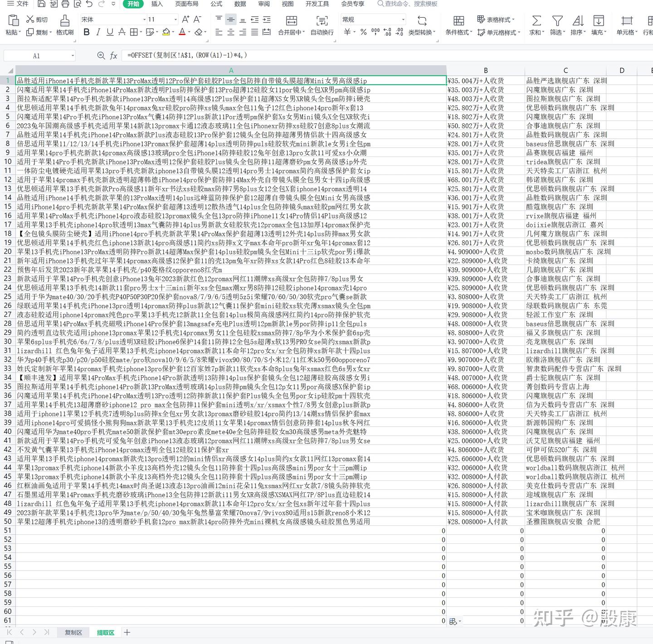Apply the red font color A
The width and height of the screenshot is (653, 644).
(x=182, y=32)
